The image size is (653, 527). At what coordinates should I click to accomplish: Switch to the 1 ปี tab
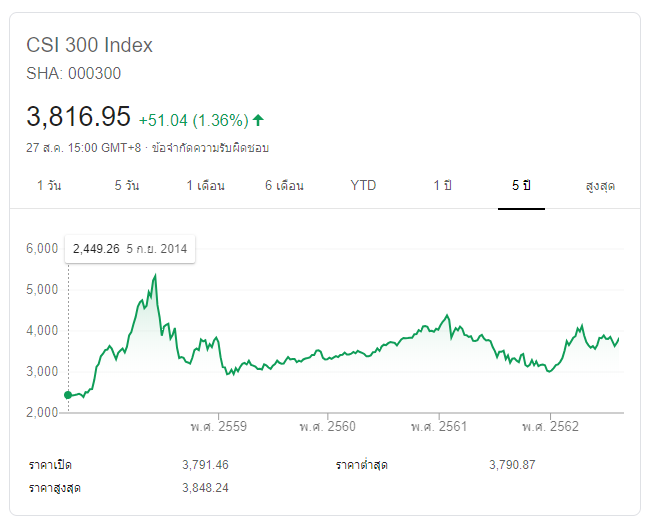click(x=442, y=186)
